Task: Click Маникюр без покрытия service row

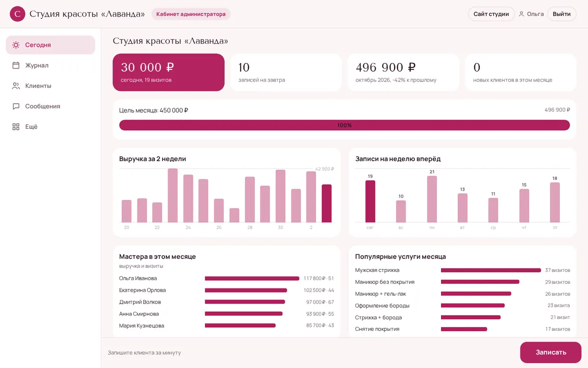Action: (x=463, y=282)
